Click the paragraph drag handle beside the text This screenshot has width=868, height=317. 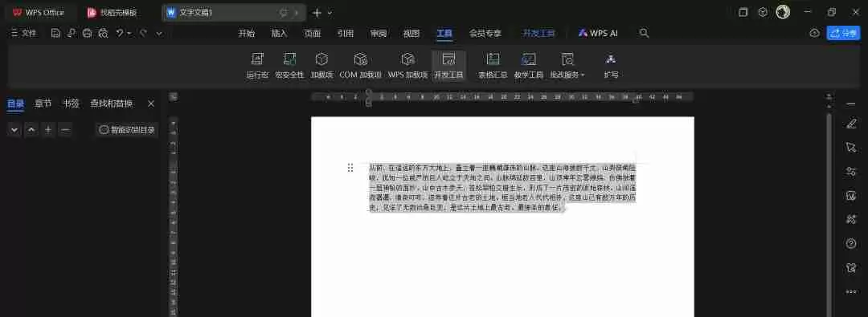[350, 168]
